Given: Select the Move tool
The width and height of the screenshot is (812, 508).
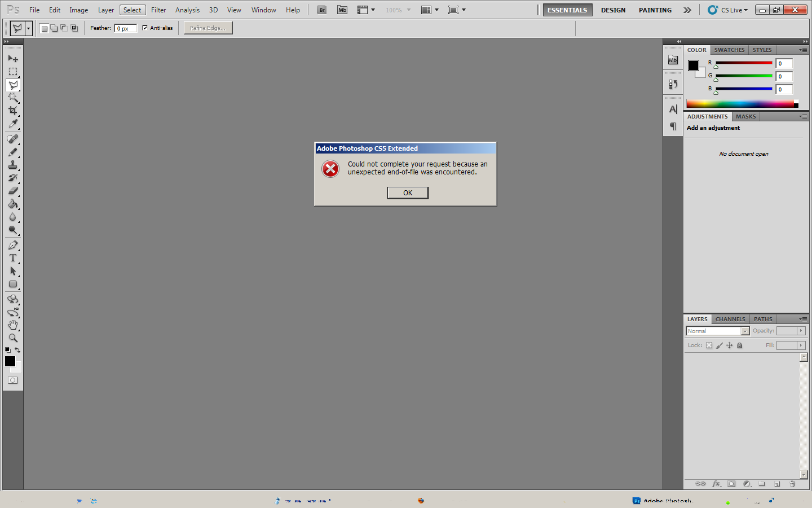Looking at the screenshot, I should 13,59.
